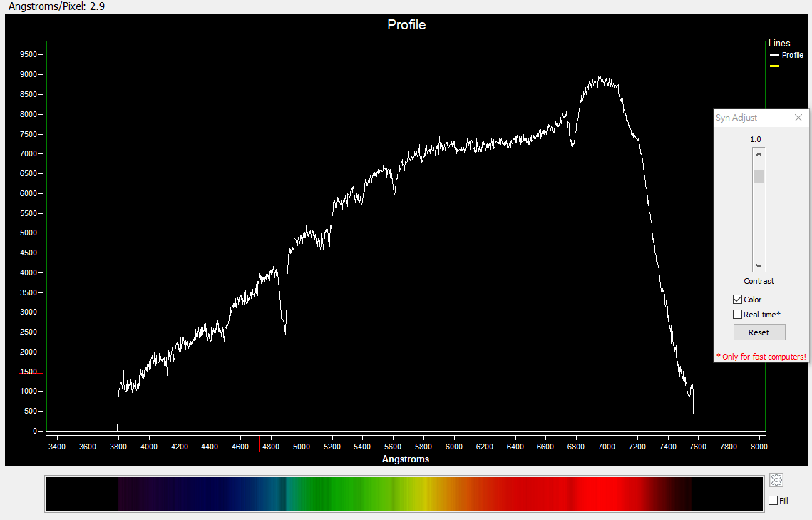Click the Angstroms/Pixel readout text

57,6
